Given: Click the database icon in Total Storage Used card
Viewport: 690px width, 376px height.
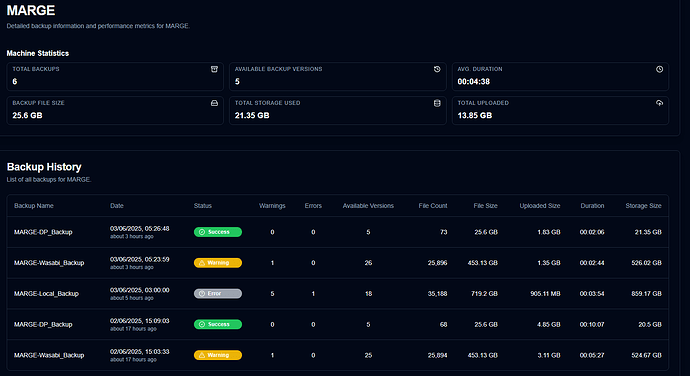Looking at the screenshot, I should coord(437,103).
